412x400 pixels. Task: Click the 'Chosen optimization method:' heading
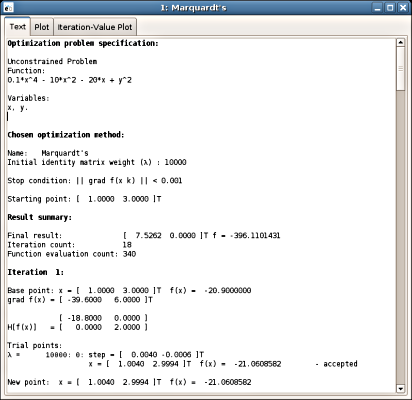pos(66,135)
